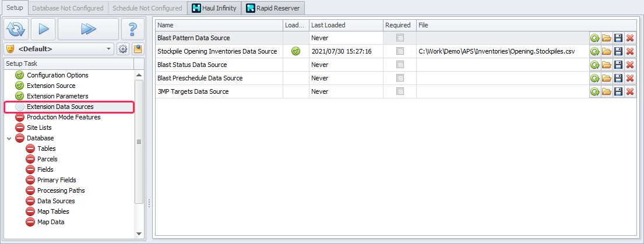Delete 3MP Targets Data Source file

[x=630, y=92]
